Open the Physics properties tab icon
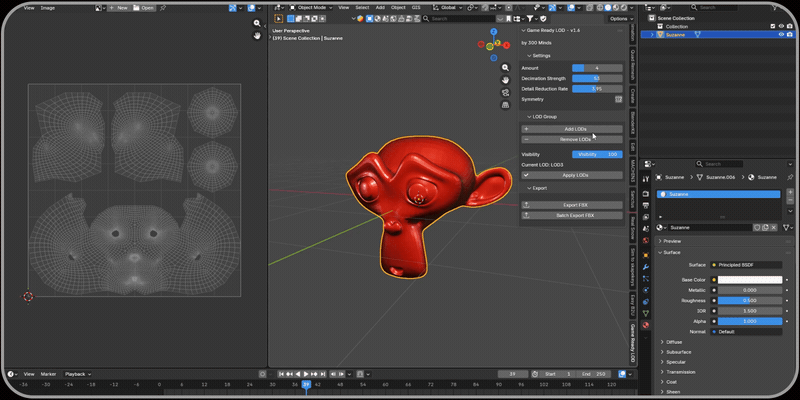This screenshot has width=800, height=400. 645,290
